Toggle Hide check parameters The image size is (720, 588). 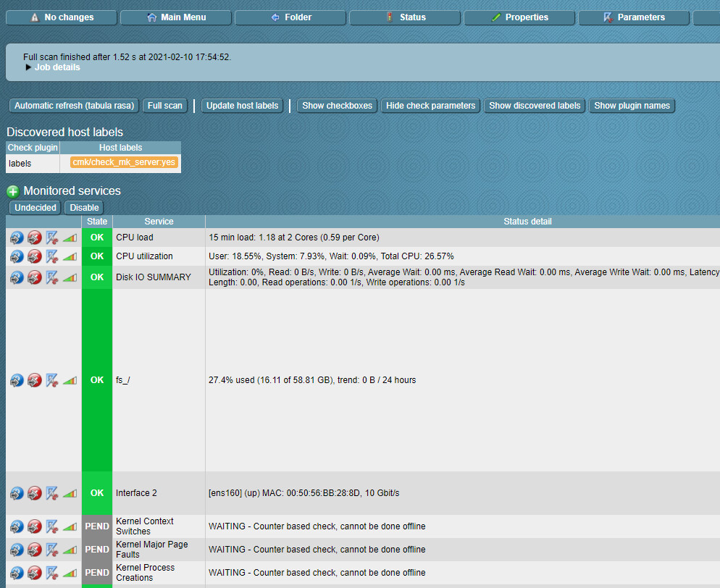[430, 106]
